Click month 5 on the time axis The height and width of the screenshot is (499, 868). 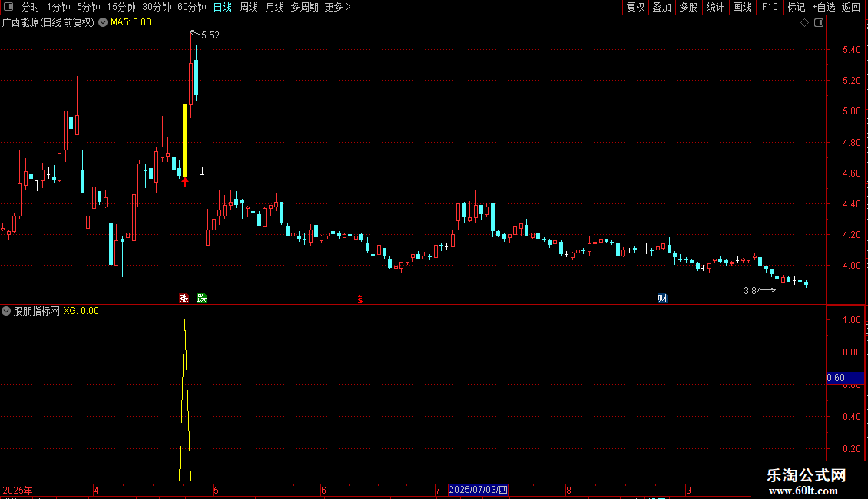tap(217, 490)
